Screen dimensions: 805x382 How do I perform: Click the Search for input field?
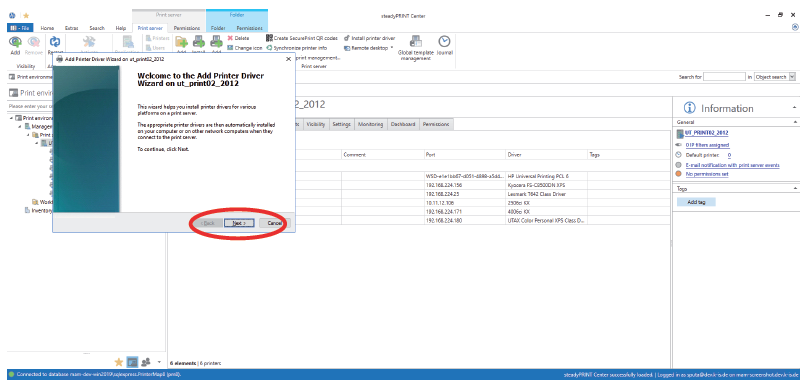point(724,77)
